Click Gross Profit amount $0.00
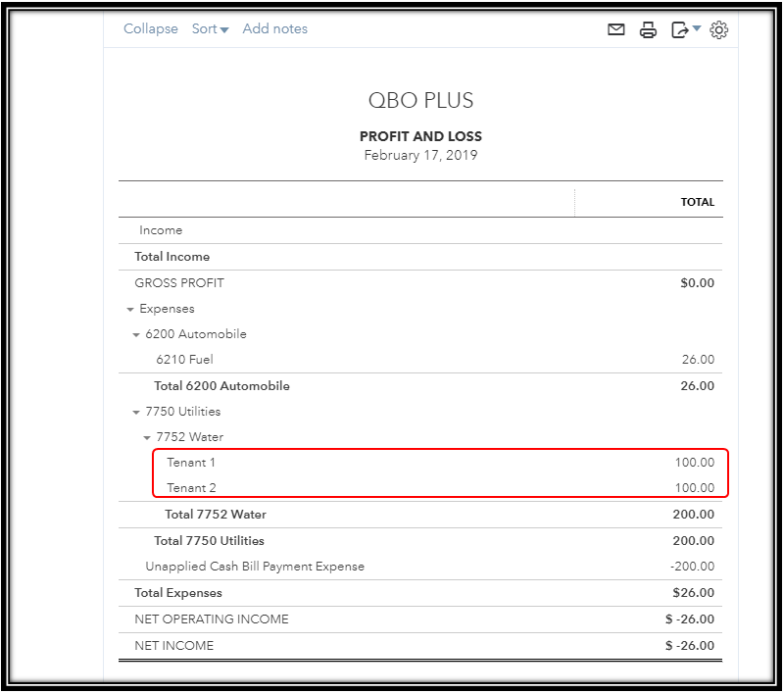784x693 pixels. 698,283
